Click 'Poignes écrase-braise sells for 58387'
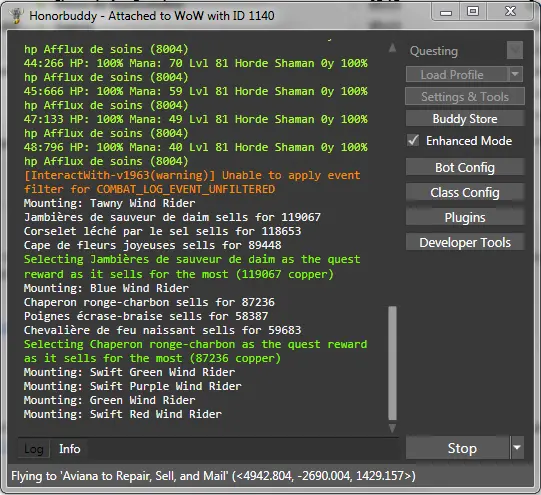The height and width of the screenshot is (495, 541). pos(146,316)
